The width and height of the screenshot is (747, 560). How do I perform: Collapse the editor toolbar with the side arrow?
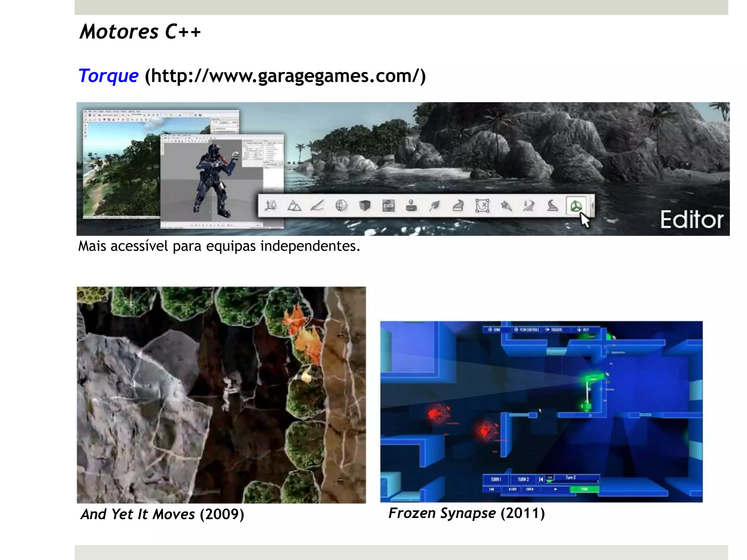click(592, 206)
